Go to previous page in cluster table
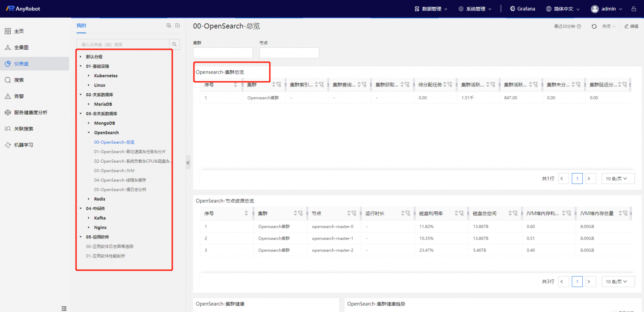 point(563,178)
